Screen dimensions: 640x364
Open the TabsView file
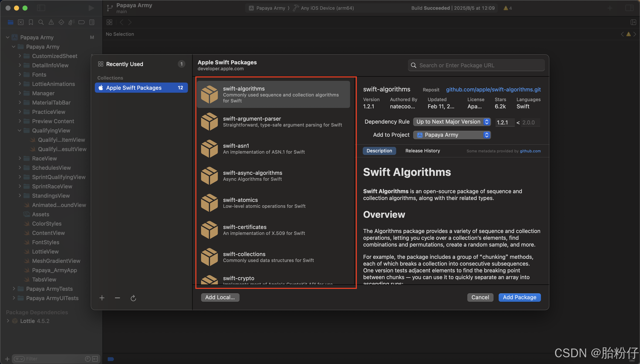pyautogui.click(x=44, y=280)
